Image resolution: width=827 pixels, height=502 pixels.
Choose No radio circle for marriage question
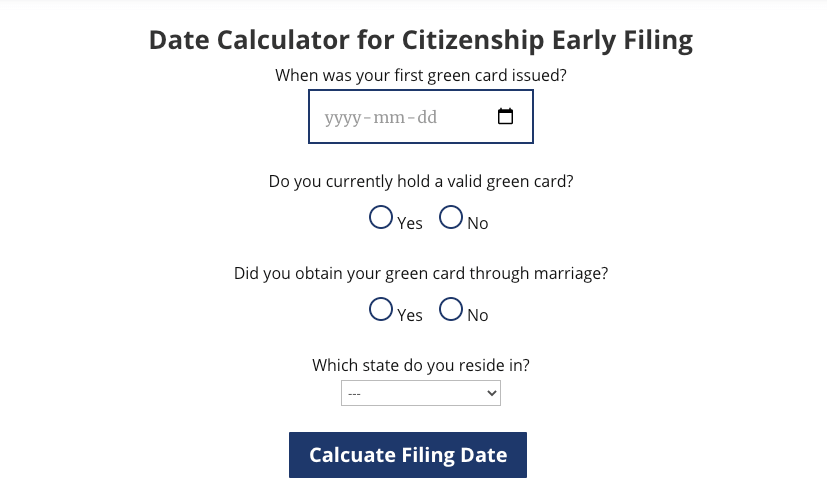click(x=451, y=310)
